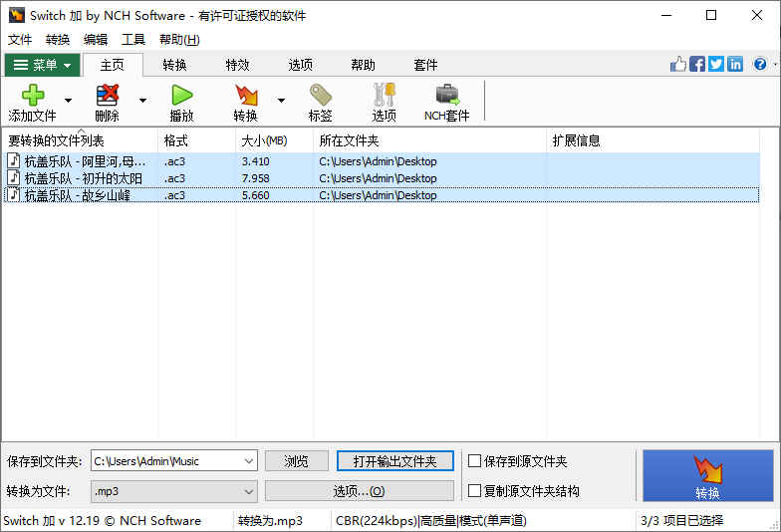
Task: Switch to the 帮助 ribbon tab
Action: coord(363,65)
